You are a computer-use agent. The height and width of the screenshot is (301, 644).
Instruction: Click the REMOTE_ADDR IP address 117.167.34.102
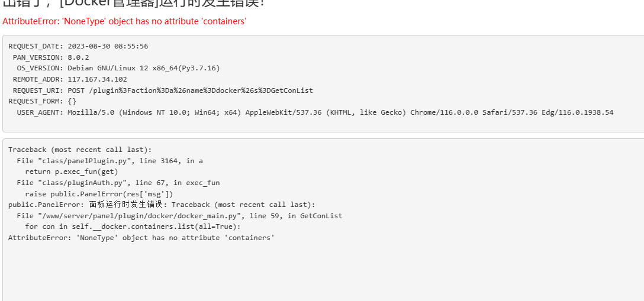click(x=97, y=80)
